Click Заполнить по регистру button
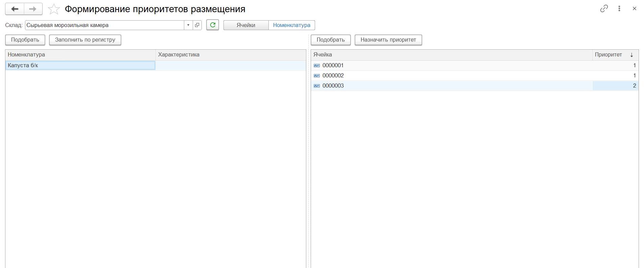This screenshot has height=268, width=644. [x=85, y=40]
